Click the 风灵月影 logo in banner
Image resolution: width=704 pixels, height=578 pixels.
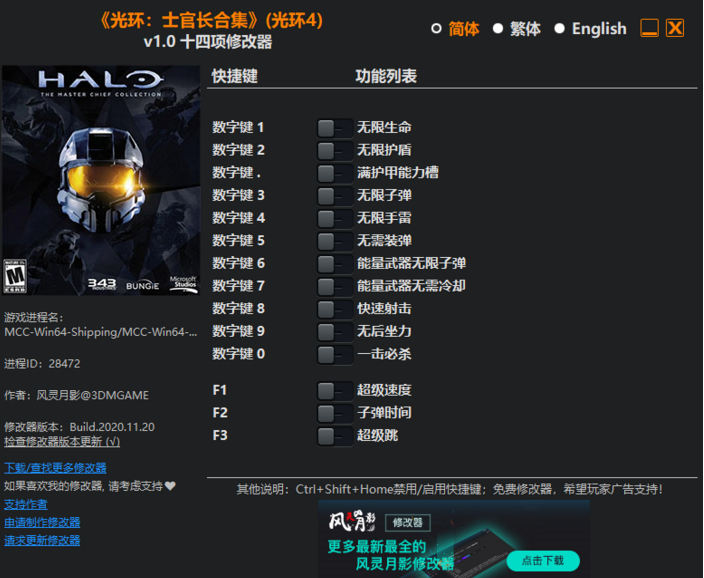tap(352, 521)
